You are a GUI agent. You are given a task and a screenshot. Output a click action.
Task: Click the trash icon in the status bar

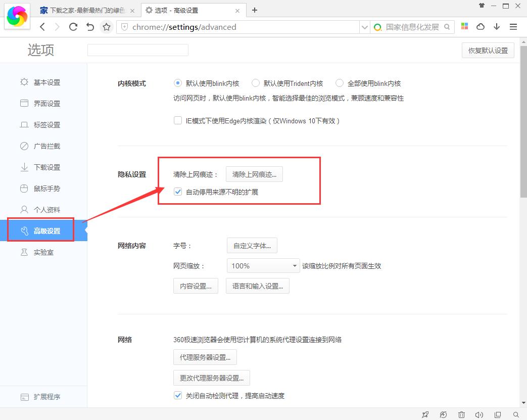[x=461, y=414]
